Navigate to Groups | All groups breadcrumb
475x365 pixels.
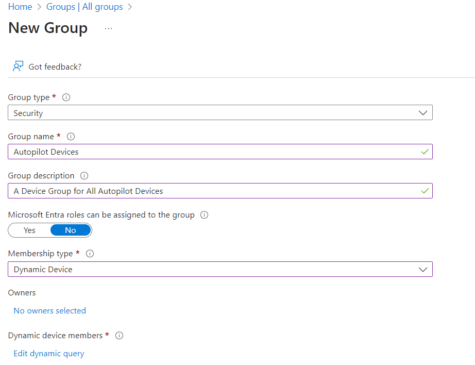84,7
